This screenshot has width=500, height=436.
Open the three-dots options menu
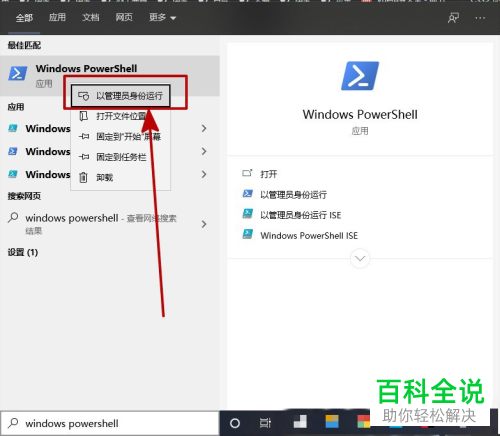(x=480, y=18)
